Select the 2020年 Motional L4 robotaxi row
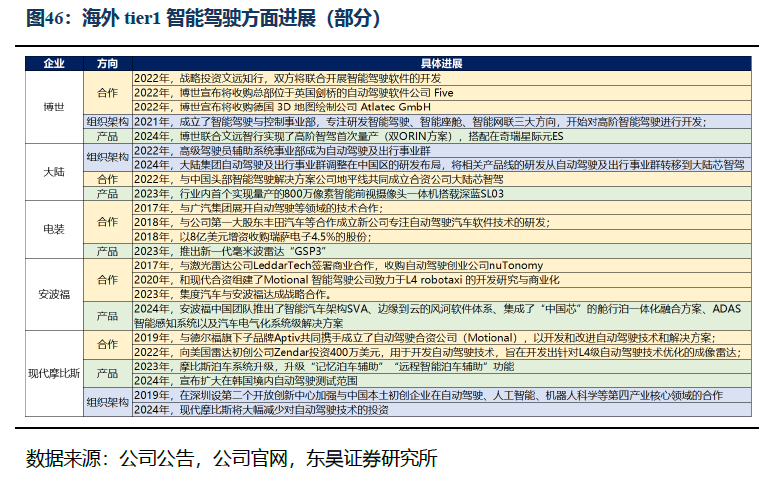The image size is (771, 483). 442,280
